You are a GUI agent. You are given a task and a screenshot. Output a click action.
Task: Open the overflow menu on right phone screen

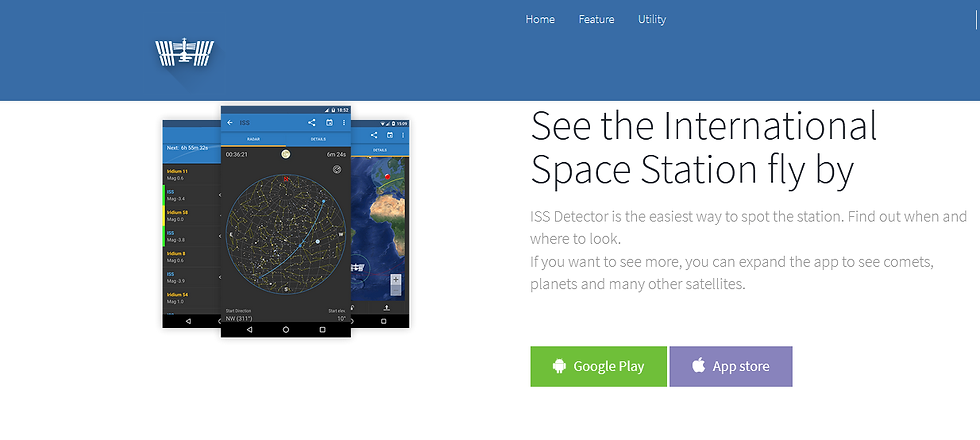[402, 135]
